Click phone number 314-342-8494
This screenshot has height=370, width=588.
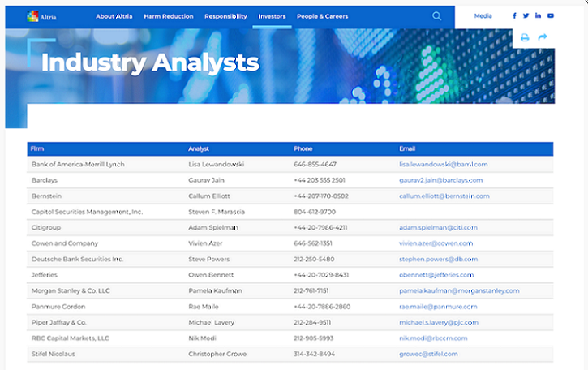click(x=314, y=354)
